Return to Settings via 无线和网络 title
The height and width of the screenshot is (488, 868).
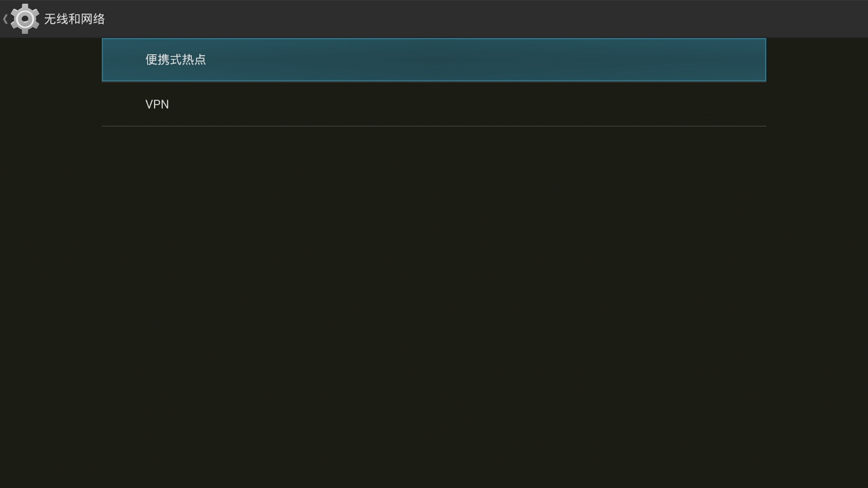(75, 19)
